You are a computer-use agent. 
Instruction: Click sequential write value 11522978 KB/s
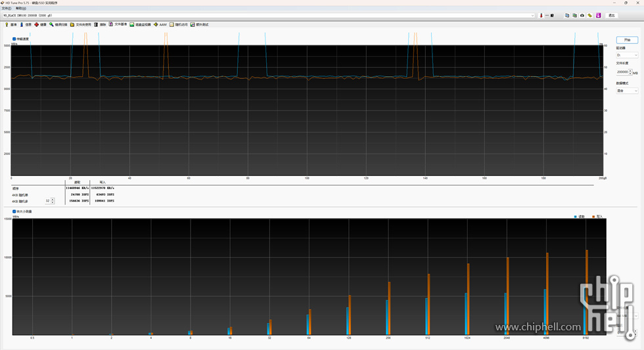(103, 188)
